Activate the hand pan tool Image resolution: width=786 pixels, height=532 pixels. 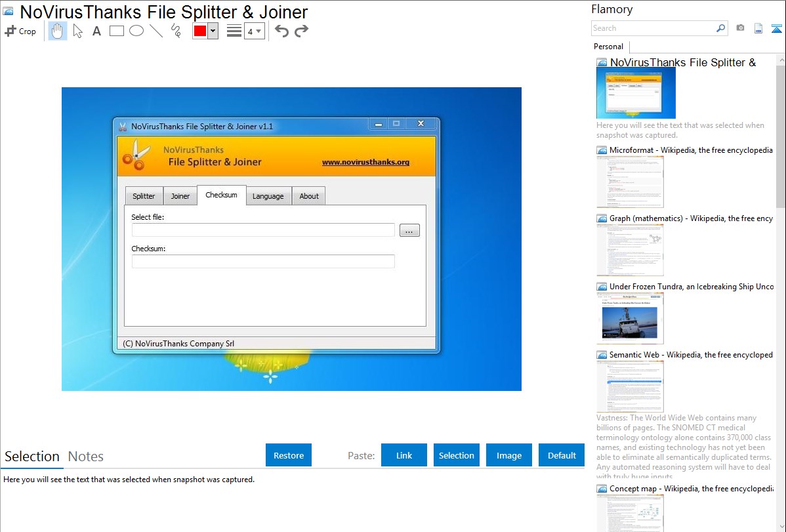point(58,31)
